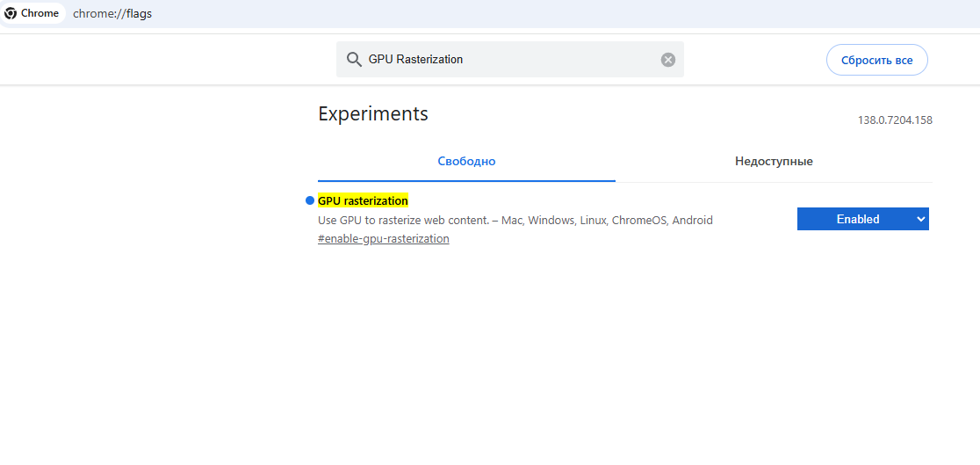This screenshot has width=980, height=465.
Task: Switch to the Свободно tab
Action: pos(466,162)
